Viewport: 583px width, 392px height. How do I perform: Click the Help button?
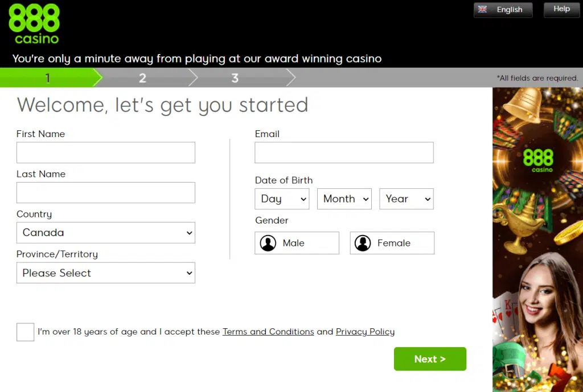[x=561, y=9]
